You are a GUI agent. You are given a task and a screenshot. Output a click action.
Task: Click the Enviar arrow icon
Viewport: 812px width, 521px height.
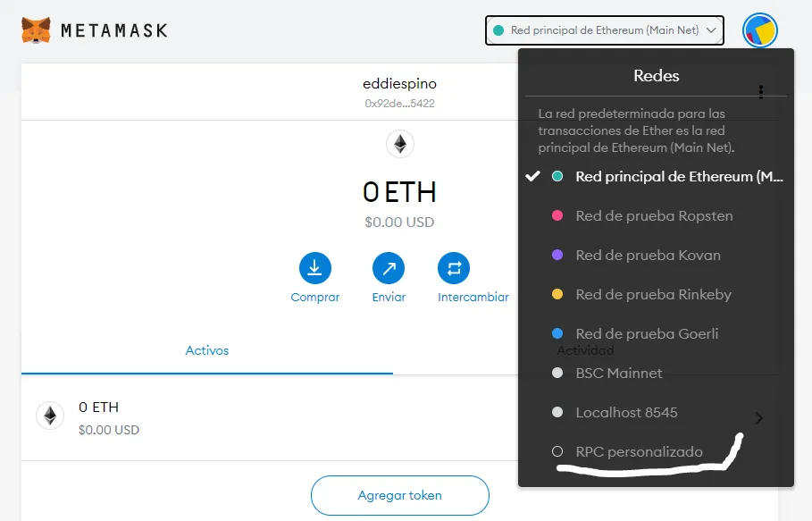click(x=389, y=268)
